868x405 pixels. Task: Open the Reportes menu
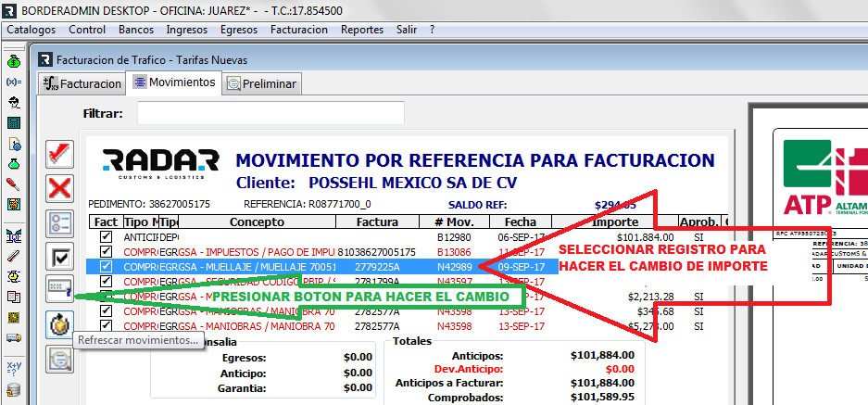click(x=362, y=30)
